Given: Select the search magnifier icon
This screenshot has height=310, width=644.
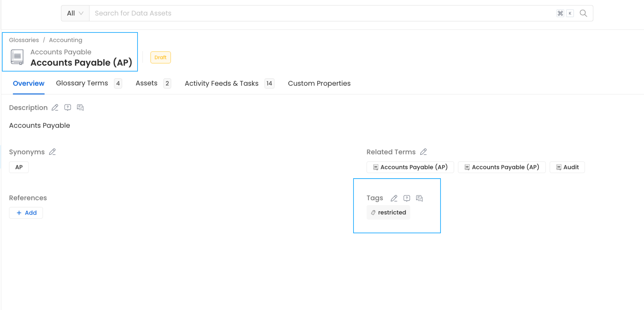Looking at the screenshot, I should (583, 13).
